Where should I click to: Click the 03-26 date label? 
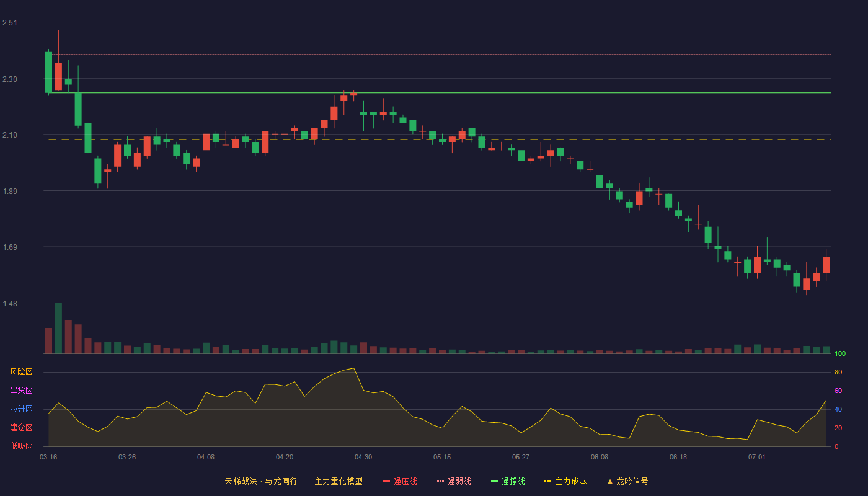pos(127,457)
